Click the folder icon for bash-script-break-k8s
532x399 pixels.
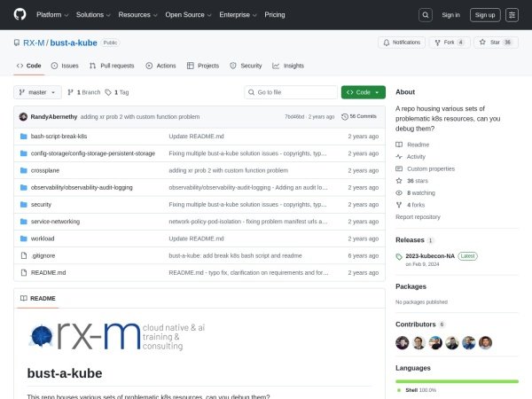(24, 137)
